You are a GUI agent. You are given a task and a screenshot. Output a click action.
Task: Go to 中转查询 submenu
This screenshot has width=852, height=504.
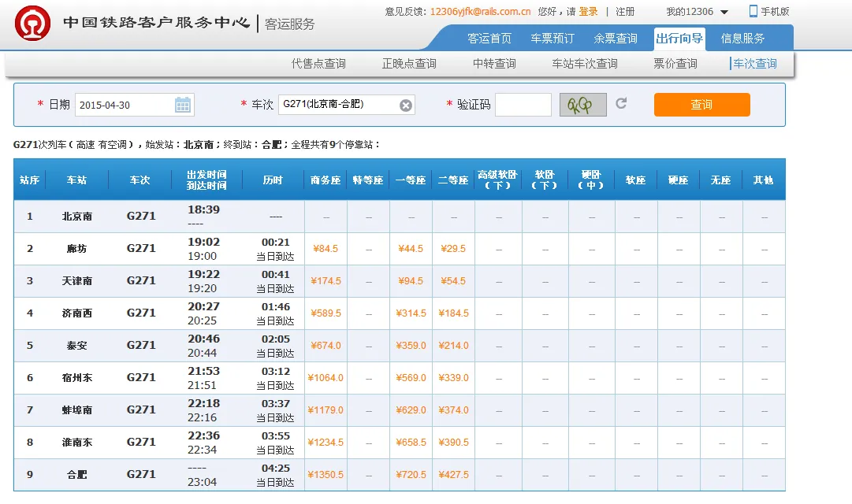point(494,64)
